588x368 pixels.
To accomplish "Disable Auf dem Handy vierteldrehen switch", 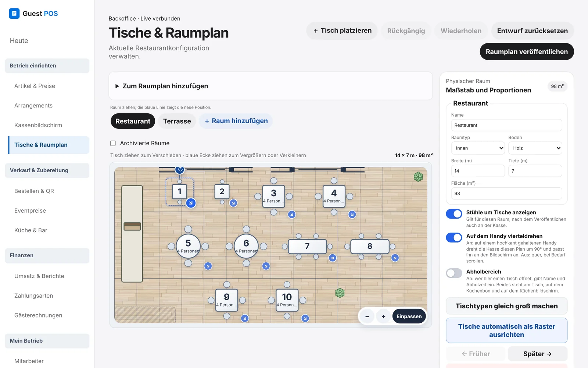I will coord(454,238).
